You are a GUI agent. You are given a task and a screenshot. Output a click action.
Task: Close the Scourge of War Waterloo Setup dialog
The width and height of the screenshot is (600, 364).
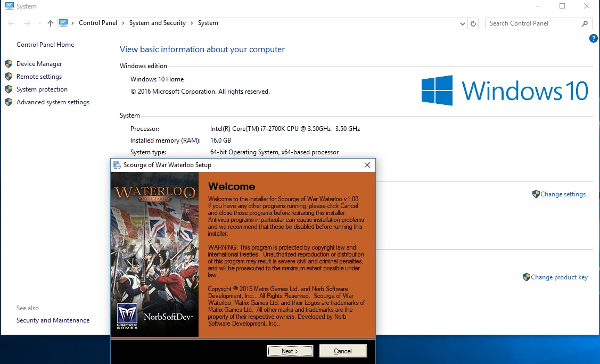[367, 165]
